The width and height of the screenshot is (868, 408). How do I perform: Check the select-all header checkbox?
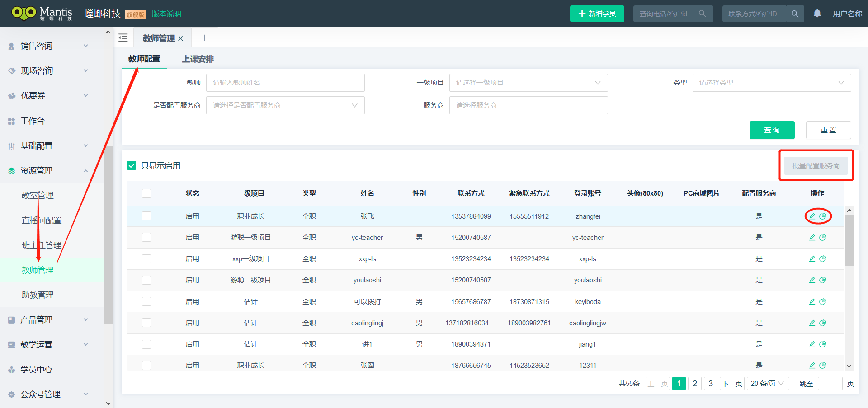146,193
